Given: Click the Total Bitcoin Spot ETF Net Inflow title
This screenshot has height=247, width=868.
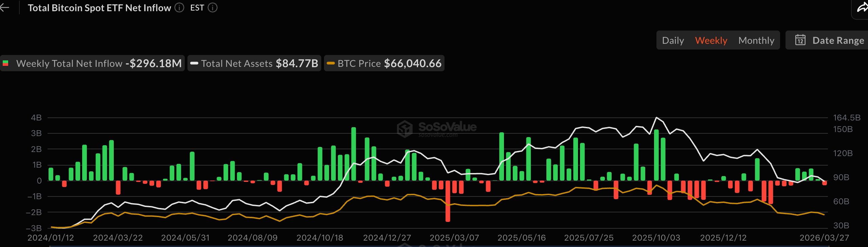Looking at the screenshot, I should pyautogui.click(x=99, y=8).
